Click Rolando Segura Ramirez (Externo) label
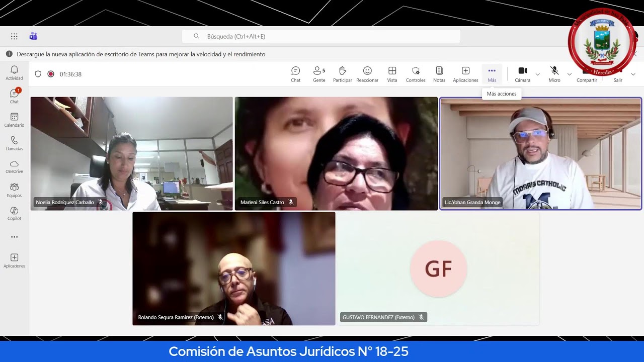644x362 pixels. click(176, 317)
